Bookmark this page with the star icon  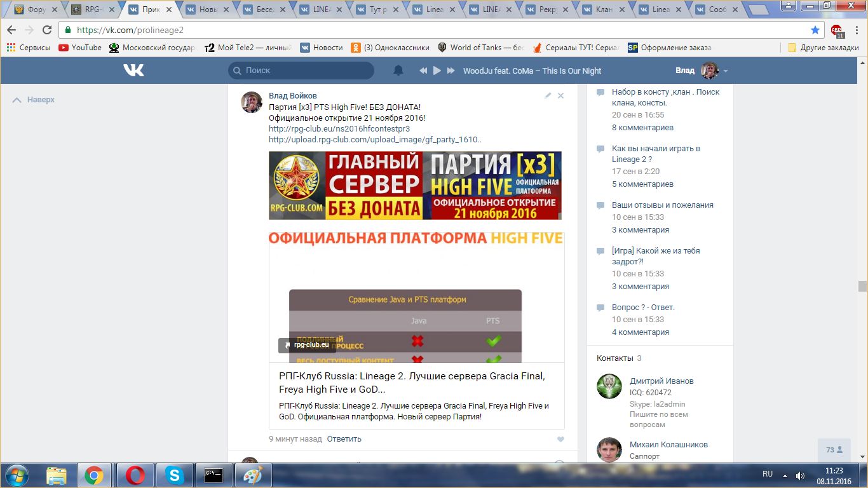pos(815,30)
